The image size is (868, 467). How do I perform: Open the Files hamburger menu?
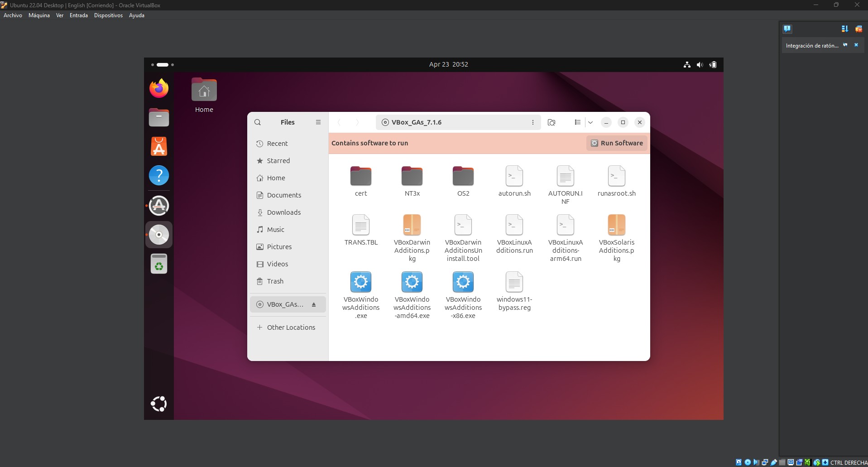318,122
